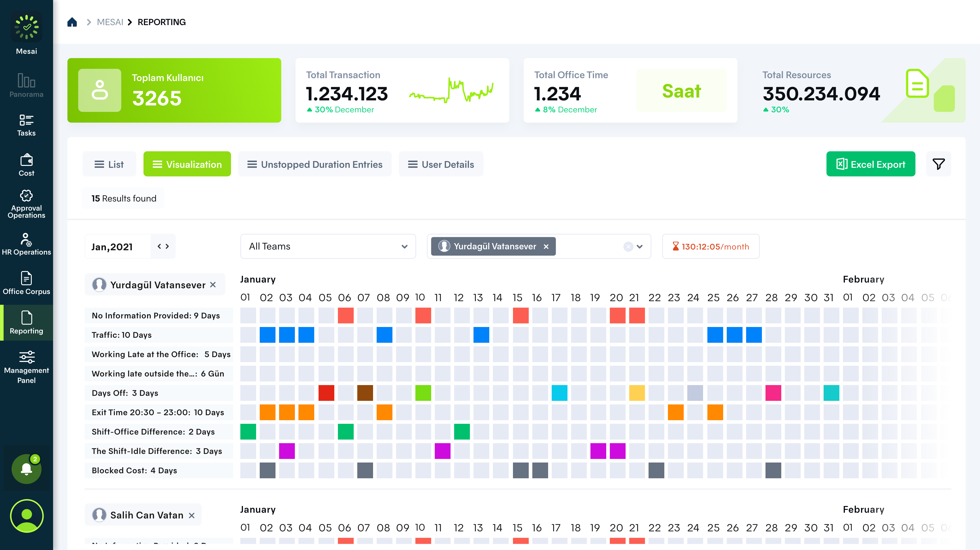Click REPORTING breadcrumb
980x550 pixels.
coord(162,22)
